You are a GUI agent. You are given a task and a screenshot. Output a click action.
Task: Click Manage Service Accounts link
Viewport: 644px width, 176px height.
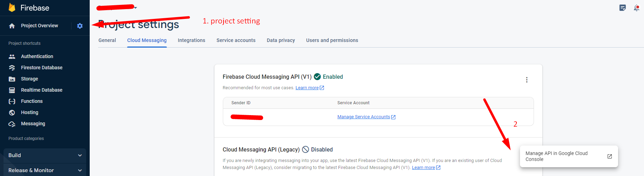click(x=366, y=117)
